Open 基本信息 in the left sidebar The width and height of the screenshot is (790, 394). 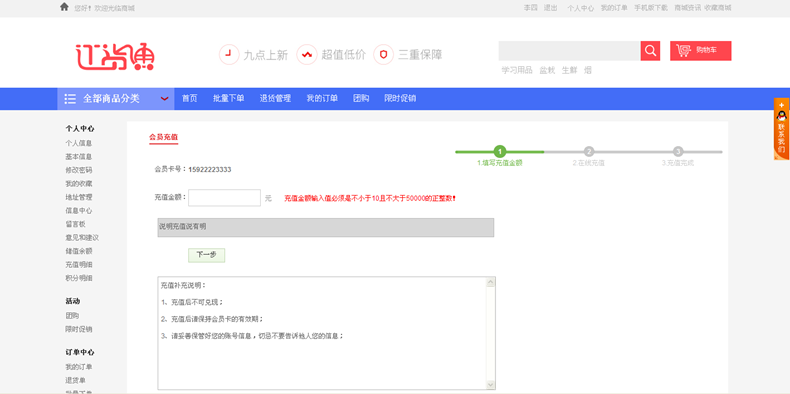point(79,157)
